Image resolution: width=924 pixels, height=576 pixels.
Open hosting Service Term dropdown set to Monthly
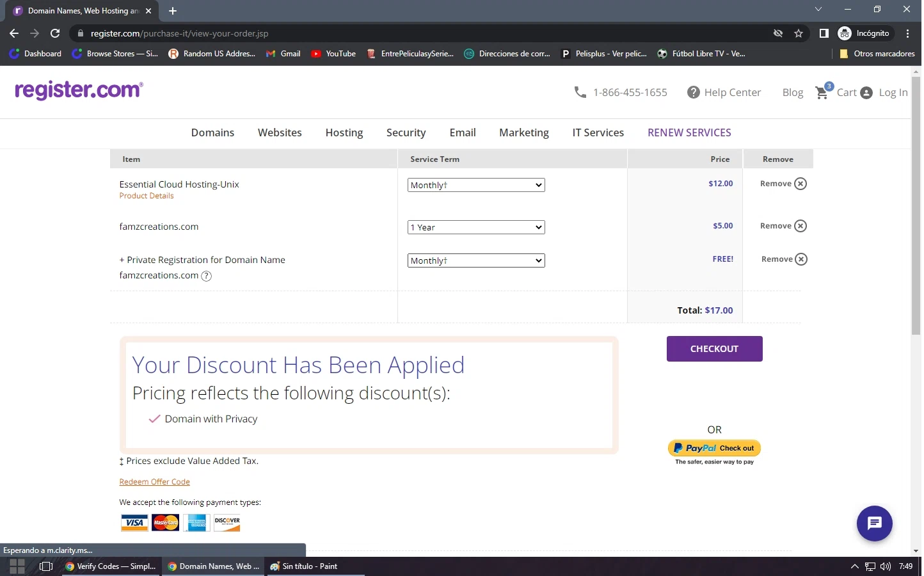pyautogui.click(x=477, y=185)
